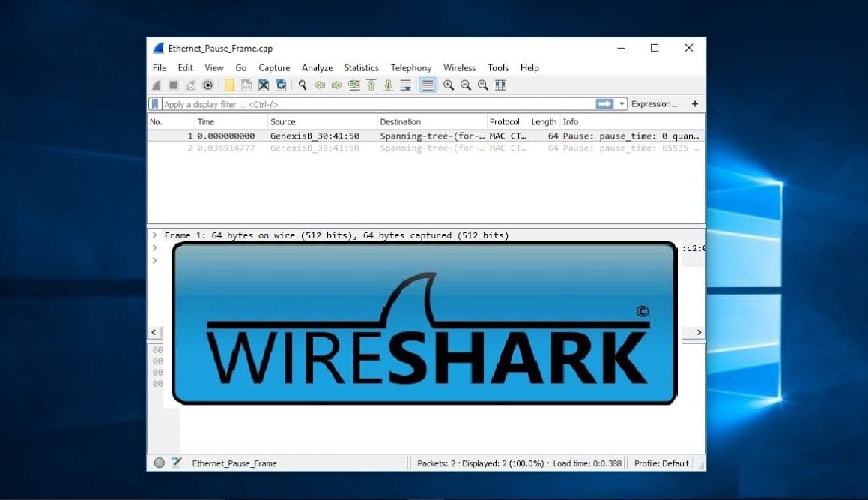This screenshot has width=868, height=500.
Task: Expand the third packet details tree row
Action: [155, 261]
